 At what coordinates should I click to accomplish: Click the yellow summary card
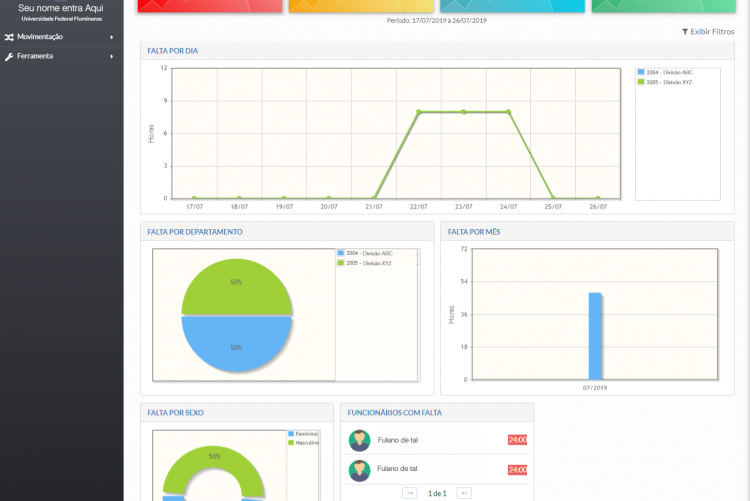(x=361, y=6)
